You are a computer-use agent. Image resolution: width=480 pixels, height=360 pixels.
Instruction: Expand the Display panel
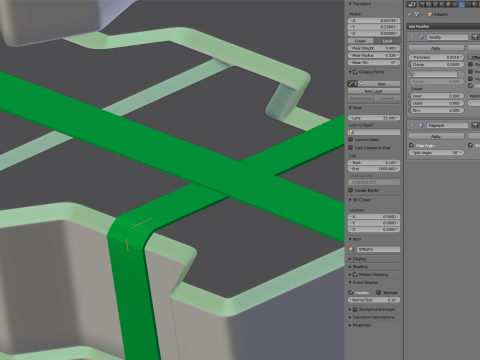pyautogui.click(x=350, y=259)
